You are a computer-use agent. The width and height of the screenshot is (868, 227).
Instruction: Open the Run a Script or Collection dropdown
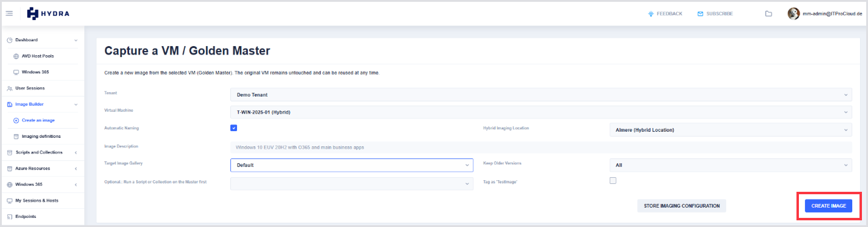pos(352,183)
